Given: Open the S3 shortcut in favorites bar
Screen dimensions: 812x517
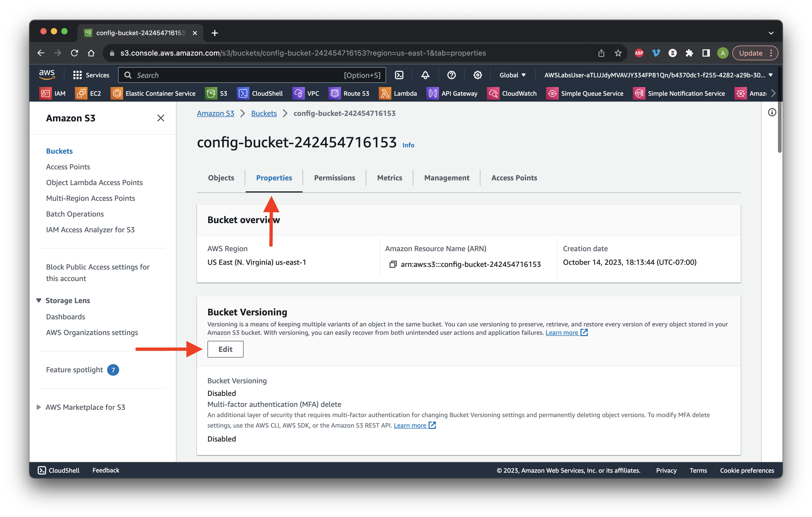Looking at the screenshot, I should coord(216,94).
